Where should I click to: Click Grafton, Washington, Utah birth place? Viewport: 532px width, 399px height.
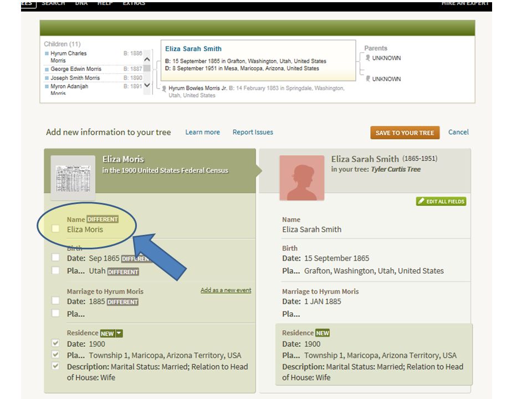click(x=374, y=271)
